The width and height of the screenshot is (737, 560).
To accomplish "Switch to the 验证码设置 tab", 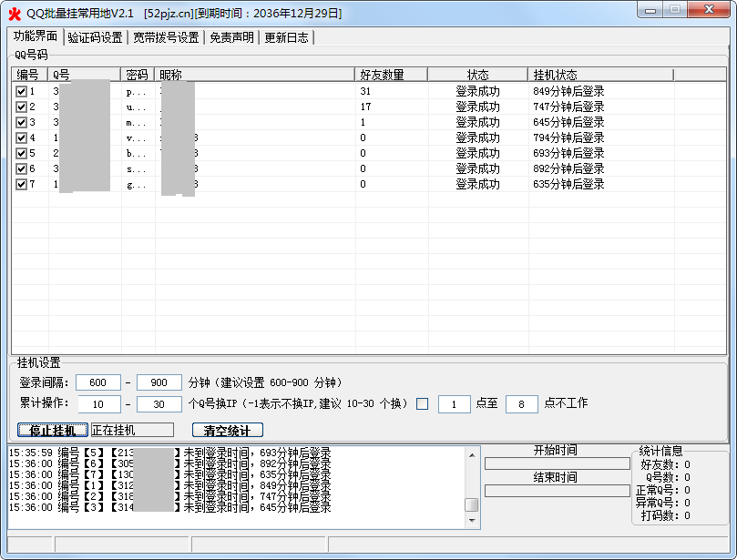I will [x=95, y=37].
